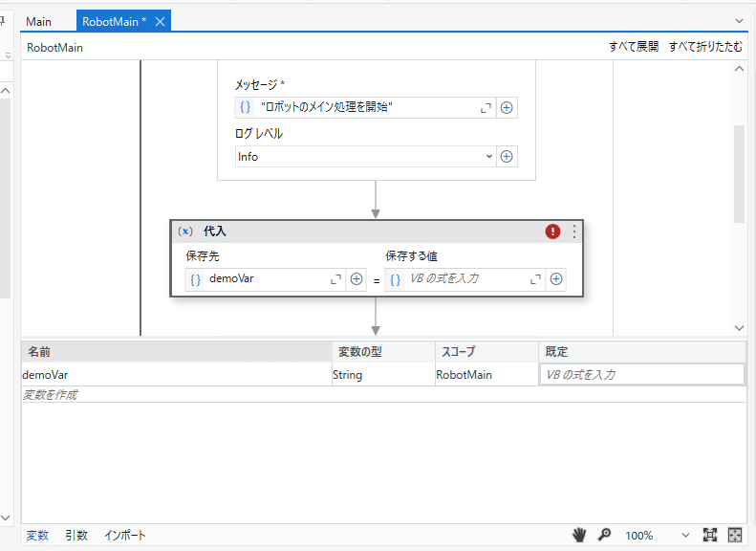Open RobotMain scope cell for demoVar
The image size is (756, 551).
point(487,375)
